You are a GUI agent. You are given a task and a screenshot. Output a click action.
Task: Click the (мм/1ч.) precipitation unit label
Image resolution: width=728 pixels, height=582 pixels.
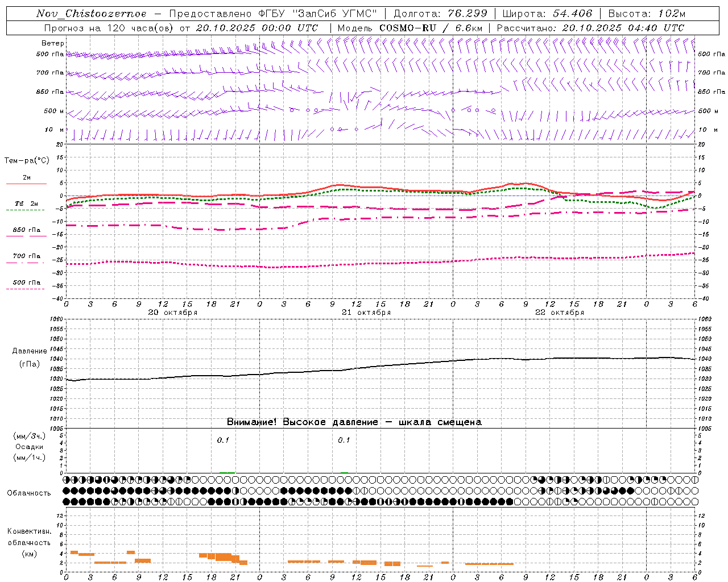[30, 458]
